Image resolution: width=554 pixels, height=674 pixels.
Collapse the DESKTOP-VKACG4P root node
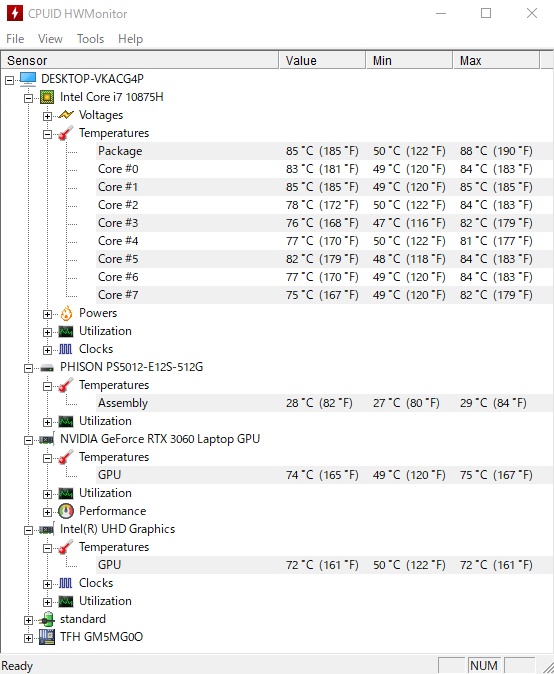click(9, 80)
